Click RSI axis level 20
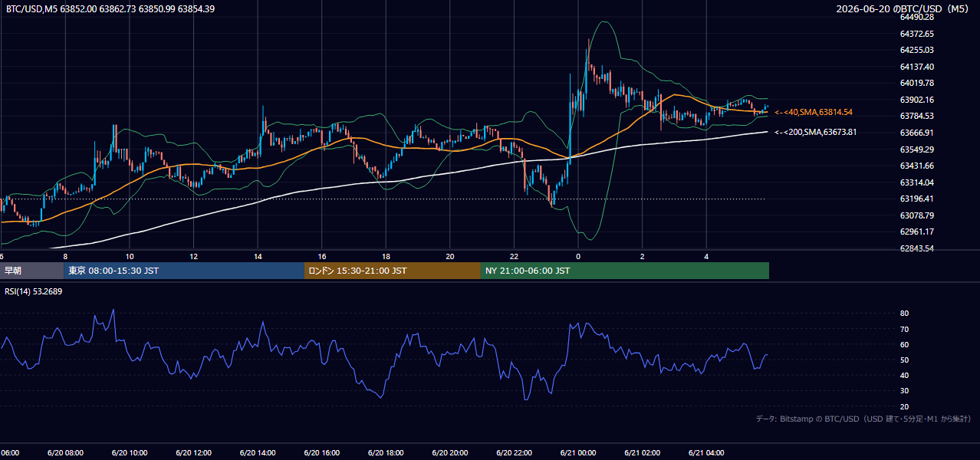This screenshot has width=980, height=460. click(x=904, y=406)
